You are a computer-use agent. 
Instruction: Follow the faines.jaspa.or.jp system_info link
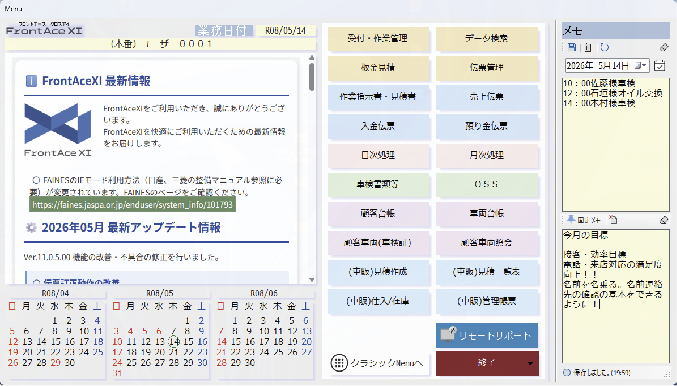pos(132,204)
